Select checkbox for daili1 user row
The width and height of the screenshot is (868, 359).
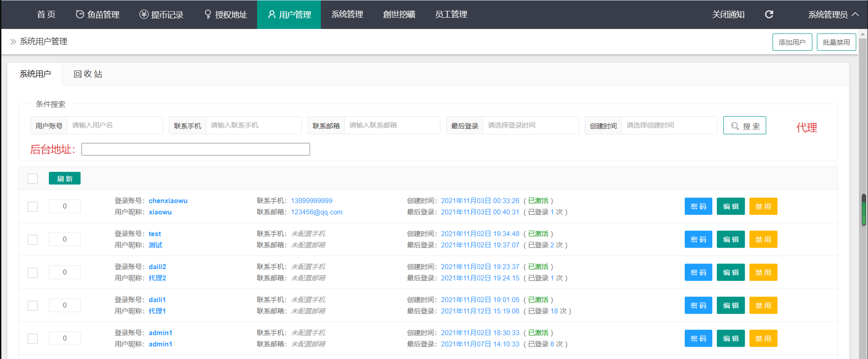[33, 306]
